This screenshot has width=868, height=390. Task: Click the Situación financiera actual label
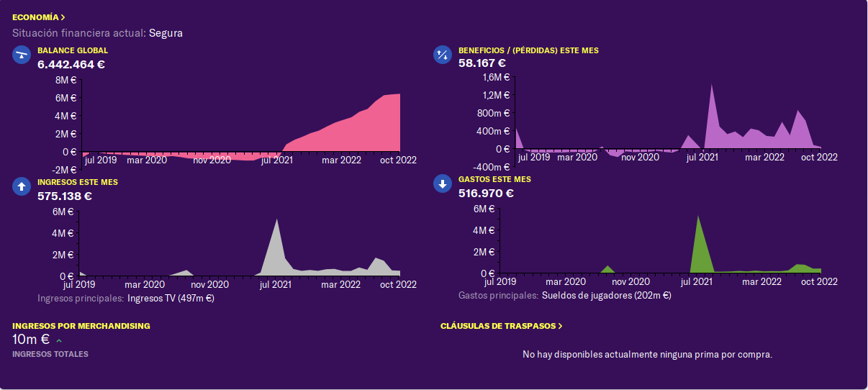(79, 33)
